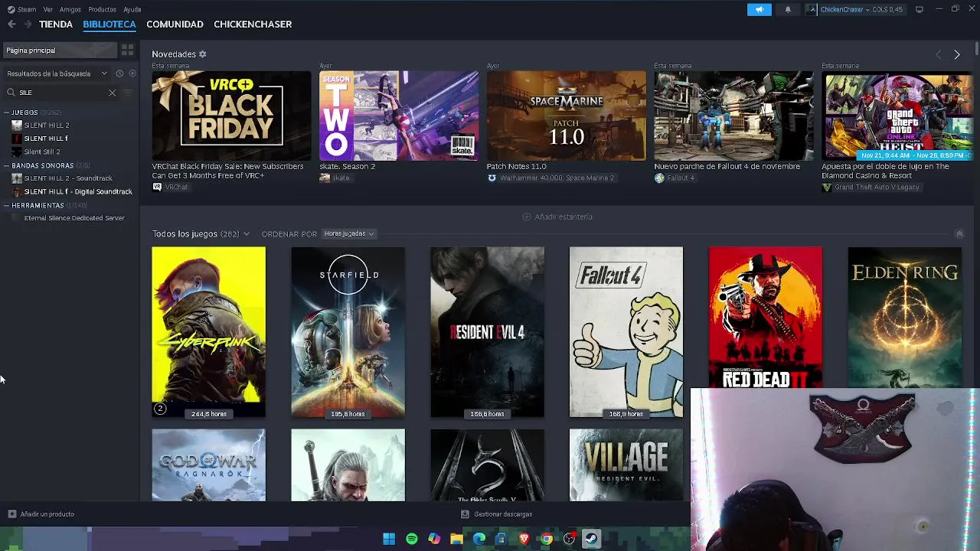This screenshot has width=980, height=551.
Task: Select SILENT HILL 2 - Soundtrack
Action: click(69, 178)
